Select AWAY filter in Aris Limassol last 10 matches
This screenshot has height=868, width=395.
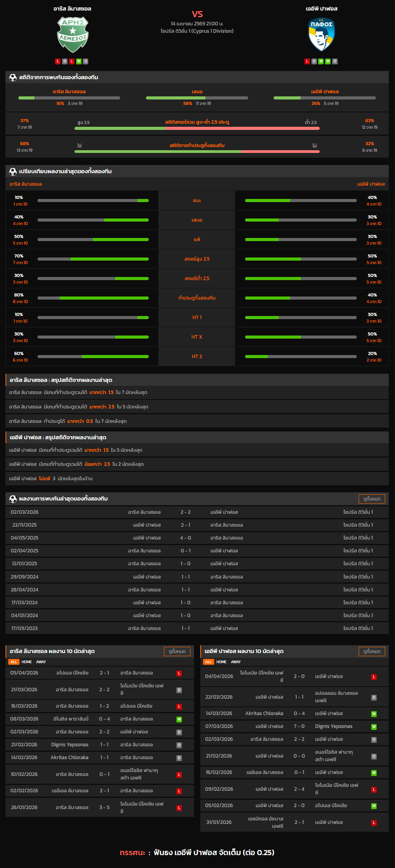tap(41, 662)
